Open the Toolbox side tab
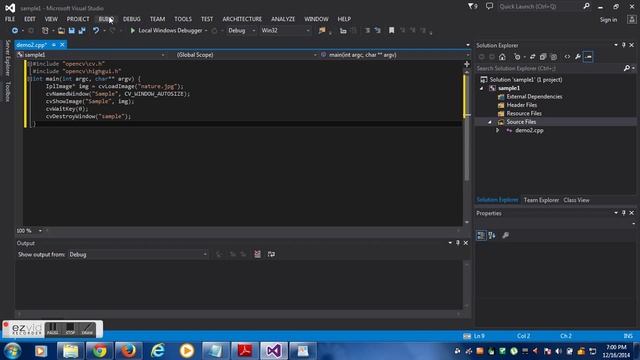This screenshot has width=640, height=360. point(7,91)
